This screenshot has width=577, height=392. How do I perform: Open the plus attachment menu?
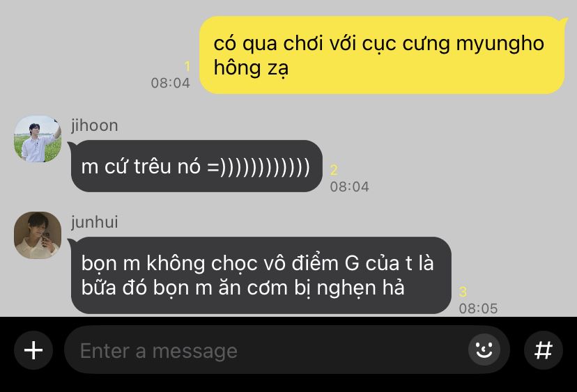[33, 350]
